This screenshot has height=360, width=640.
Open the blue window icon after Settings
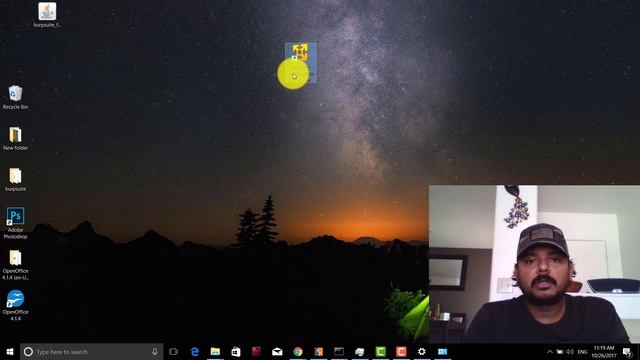(x=442, y=351)
